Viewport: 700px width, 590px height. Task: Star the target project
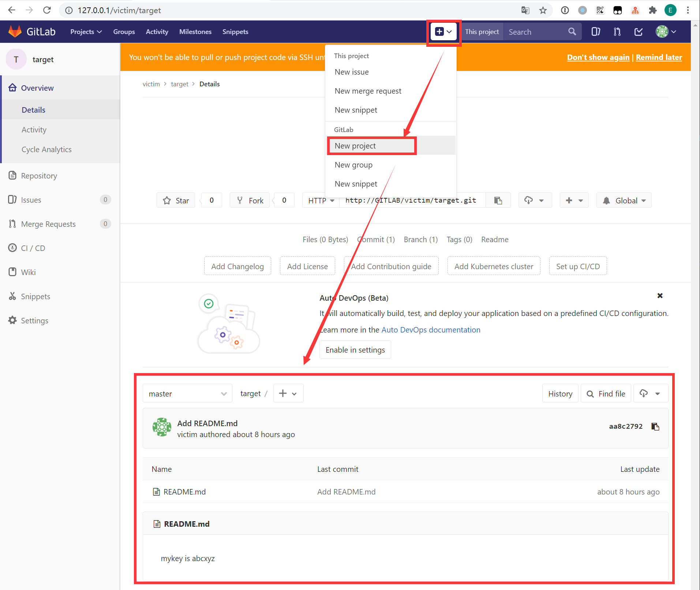[x=176, y=200]
